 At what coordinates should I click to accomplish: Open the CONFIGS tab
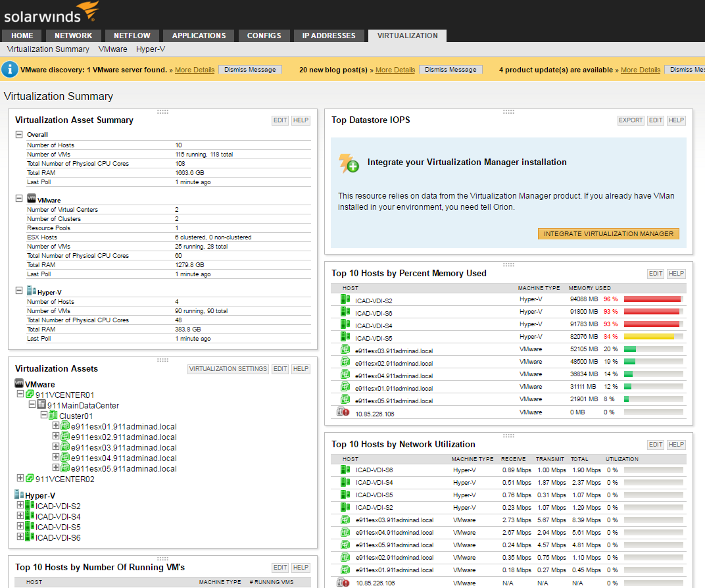click(264, 36)
